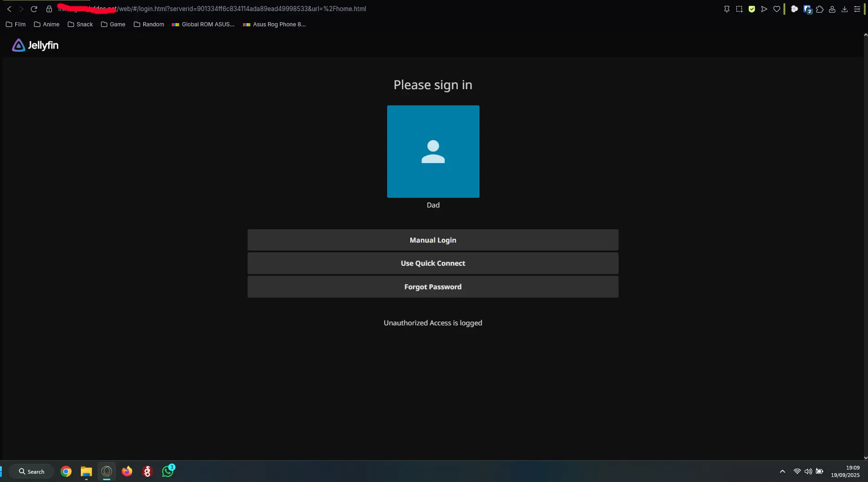Click the Manual Login button
This screenshot has height=482, width=868.
[432, 240]
